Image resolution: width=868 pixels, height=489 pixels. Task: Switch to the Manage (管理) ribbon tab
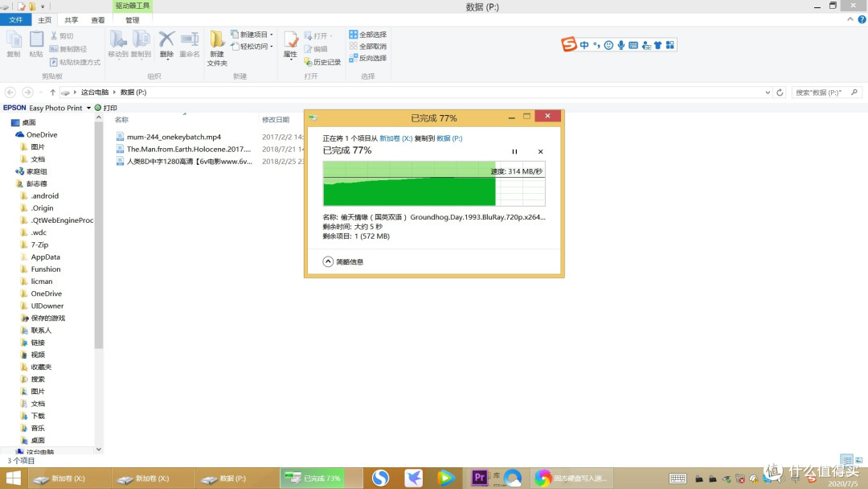click(133, 20)
